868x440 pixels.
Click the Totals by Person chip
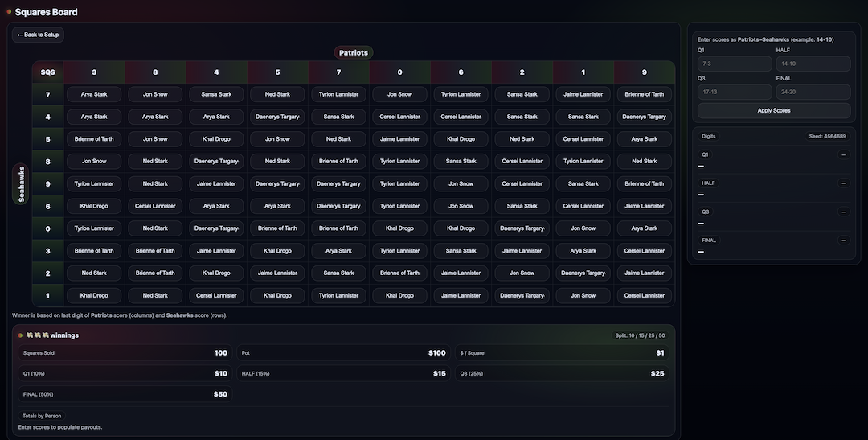coord(42,416)
